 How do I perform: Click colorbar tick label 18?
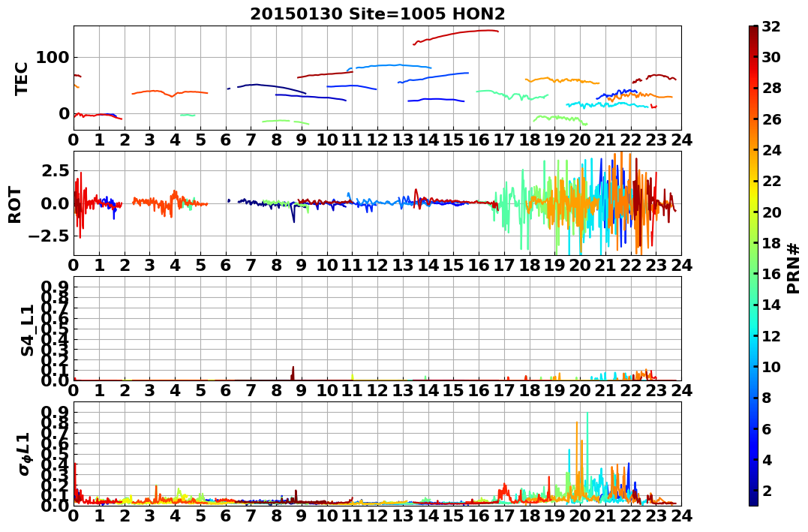tap(771, 243)
